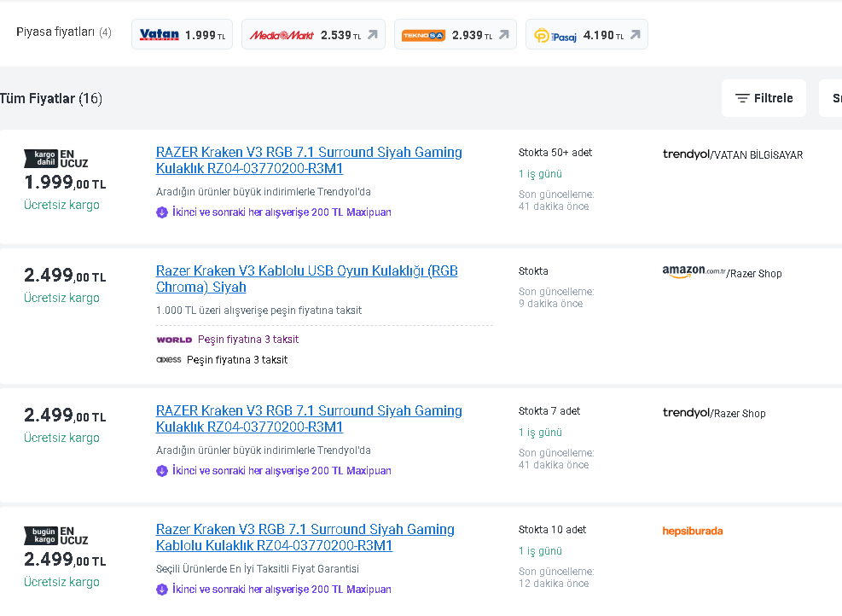Viewport: 842px width, 616px height.
Task: Click the trendyol/VATAN BİLGİSAYAR seller logo
Action: (732, 154)
